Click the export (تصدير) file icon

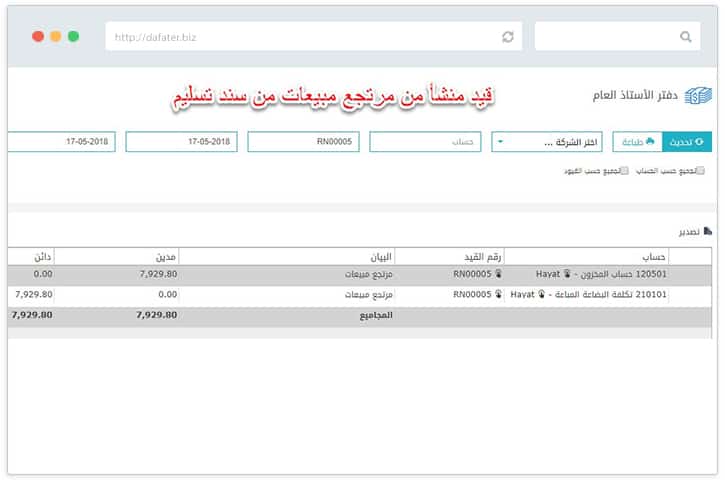[x=708, y=231]
